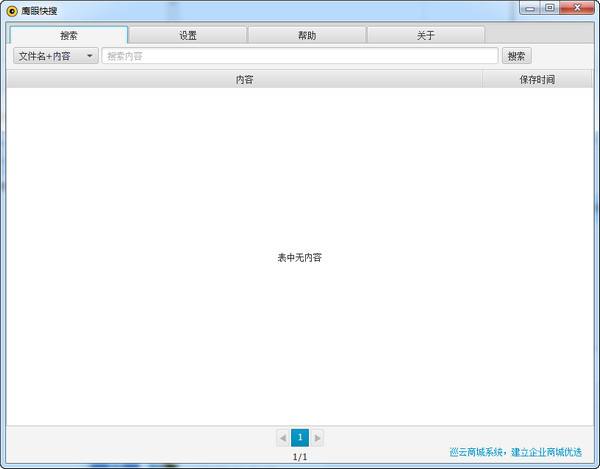
Task: Click the 搜索 button next to search field
Action: click(x=516, y=56)
